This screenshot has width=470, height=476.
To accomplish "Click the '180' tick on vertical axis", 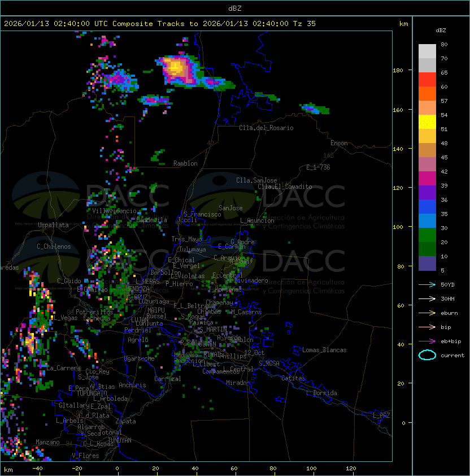I will pyautogui.click(x=398, y=71).
